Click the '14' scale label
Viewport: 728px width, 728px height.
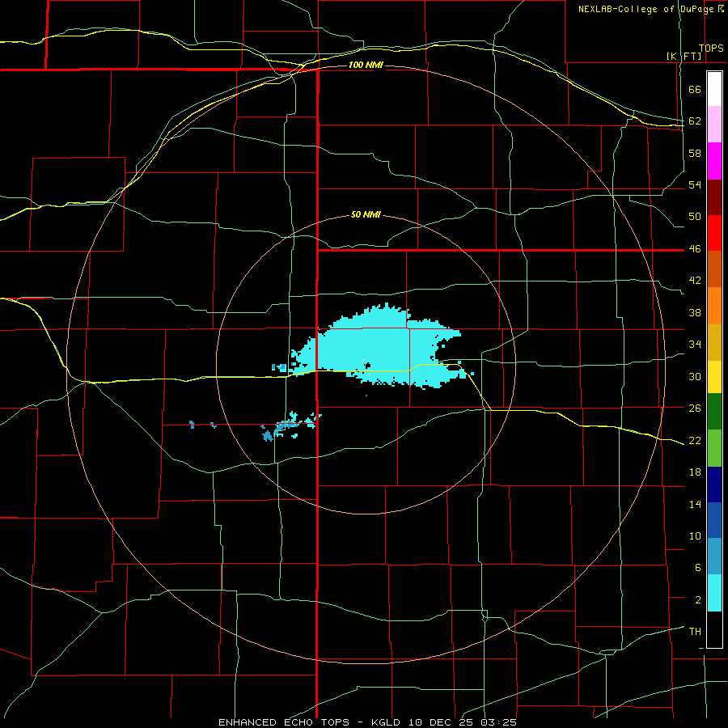pyautogui.click(x=695, y=504)
